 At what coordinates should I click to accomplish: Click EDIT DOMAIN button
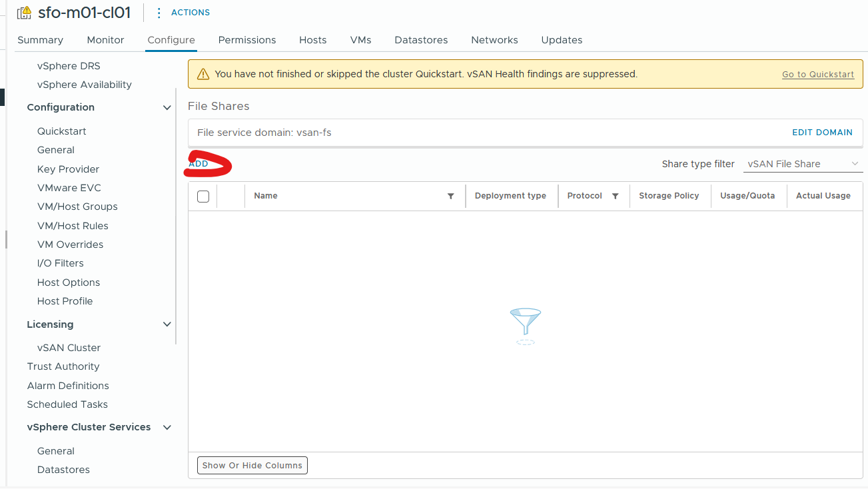tap(822, 133)
